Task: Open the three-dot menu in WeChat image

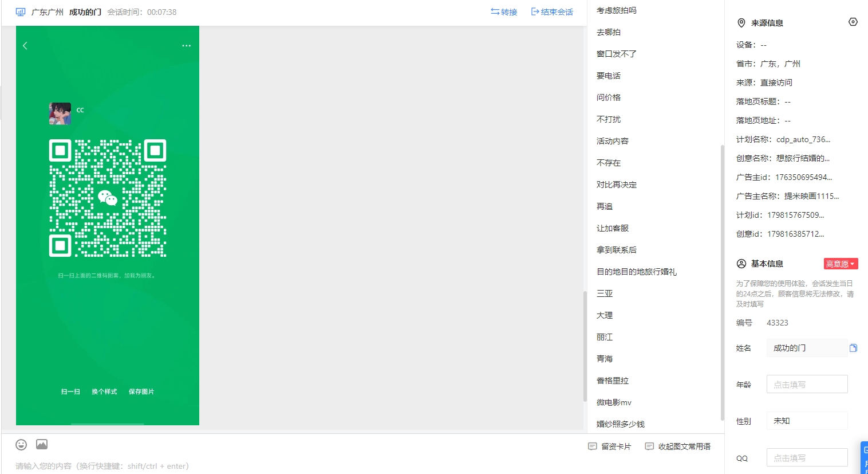Action: (x=186, y=46)
